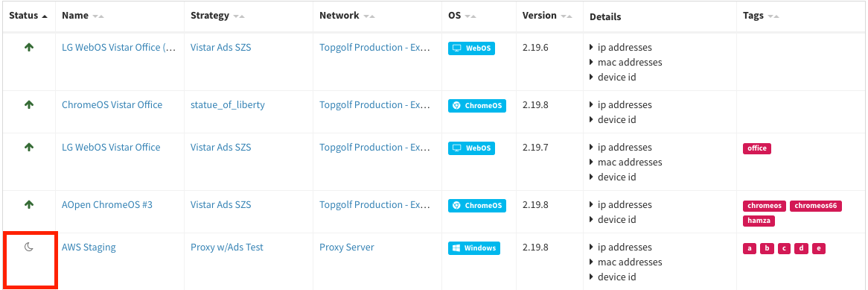Open the AWS Staging device link

click(x=89, y=248)
